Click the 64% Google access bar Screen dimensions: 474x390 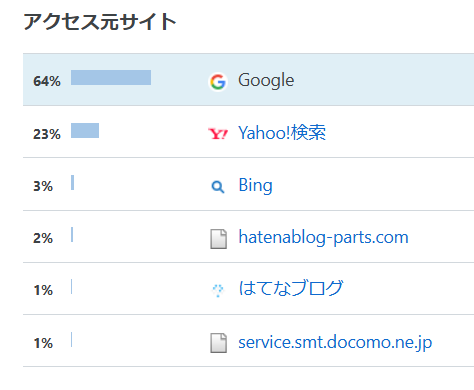click(111, 77)
